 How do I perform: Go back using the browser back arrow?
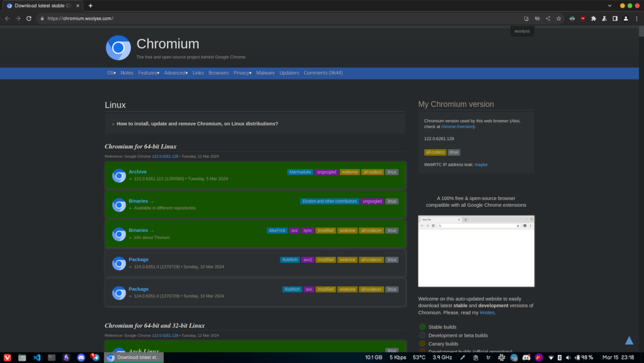pos(7,18)
